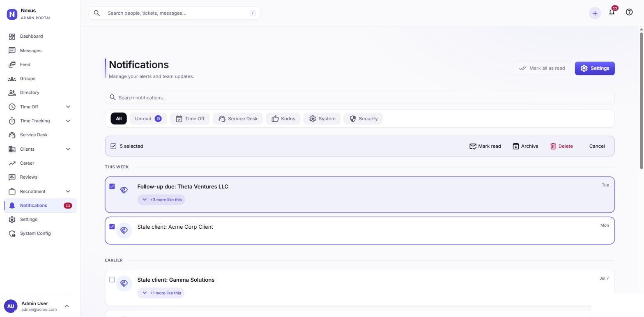Image resolution: width=644 pixels, height=317 pixels.
Task: Click the AU user avatar
Action: pyautogui.click(x=11, y=306)
